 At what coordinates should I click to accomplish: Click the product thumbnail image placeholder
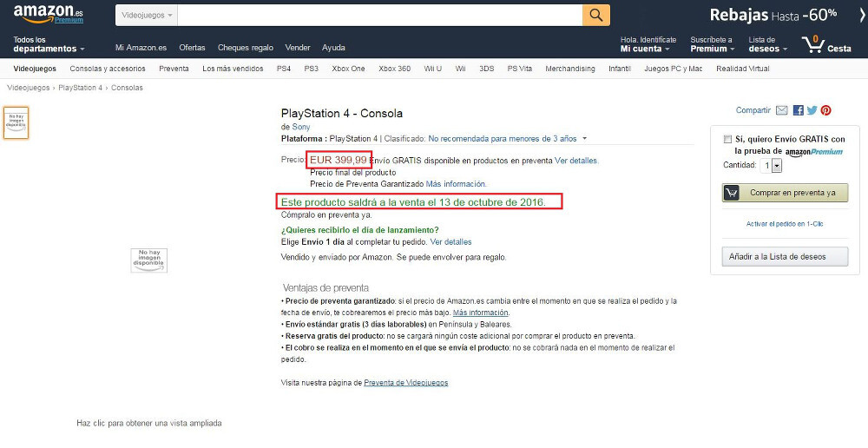click(16, 122)
